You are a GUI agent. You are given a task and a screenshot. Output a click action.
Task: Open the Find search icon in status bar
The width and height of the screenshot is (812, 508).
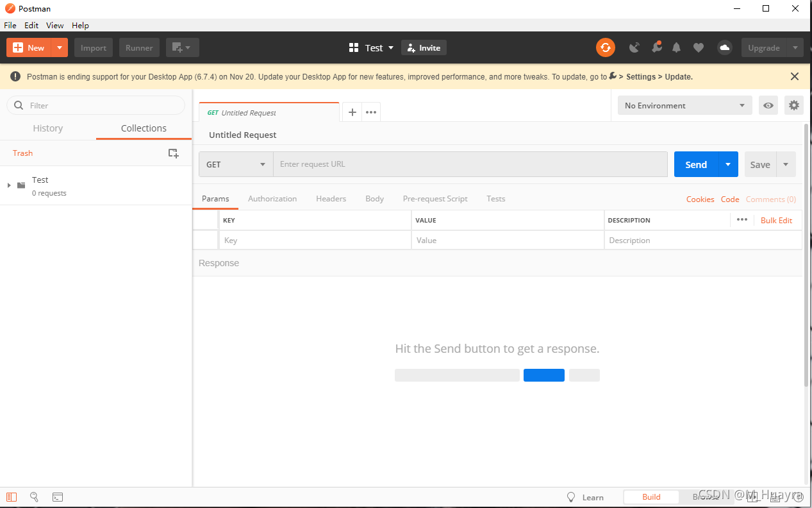(x=35, y=497)
